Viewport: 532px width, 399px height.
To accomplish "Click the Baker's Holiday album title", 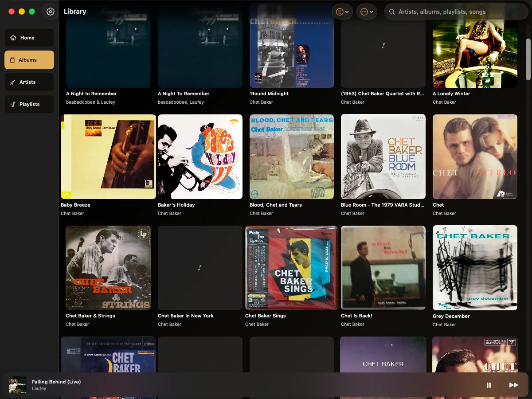I will [x=176, y=205].
